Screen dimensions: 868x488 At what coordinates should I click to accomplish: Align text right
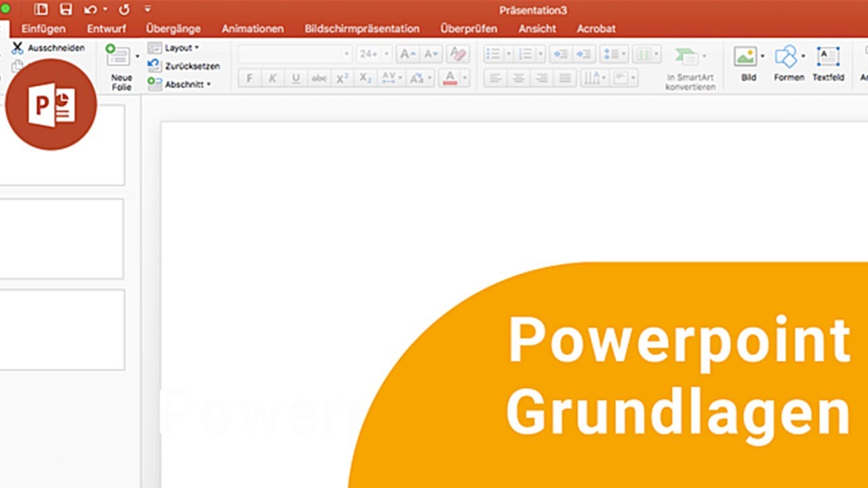tap(542, 79)
